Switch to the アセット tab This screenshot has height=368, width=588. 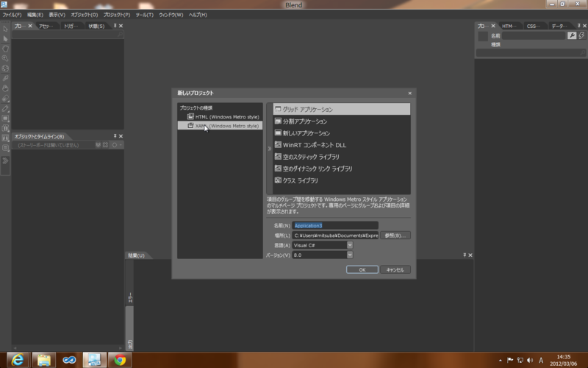click(46, 26)
